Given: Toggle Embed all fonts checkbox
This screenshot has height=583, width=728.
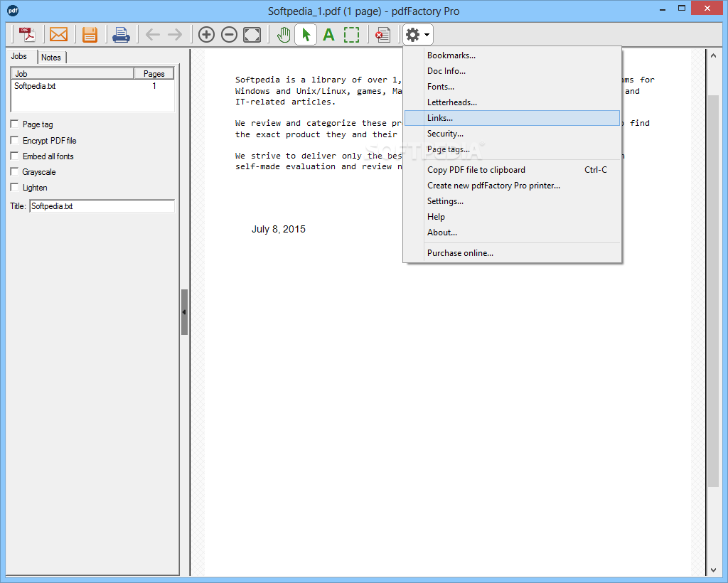Looking at the screenshot, I should coord(14,156).
